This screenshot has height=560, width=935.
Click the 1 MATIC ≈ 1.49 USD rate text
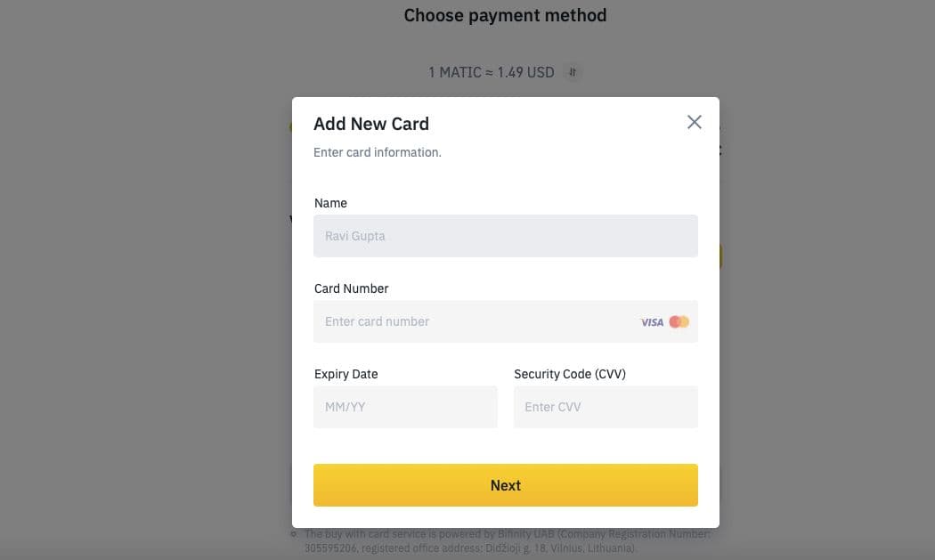pos(492,72)
